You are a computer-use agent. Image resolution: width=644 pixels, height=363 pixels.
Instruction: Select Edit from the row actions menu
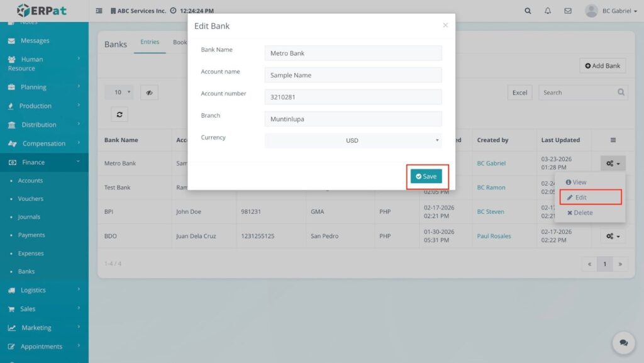pos(581,198)
